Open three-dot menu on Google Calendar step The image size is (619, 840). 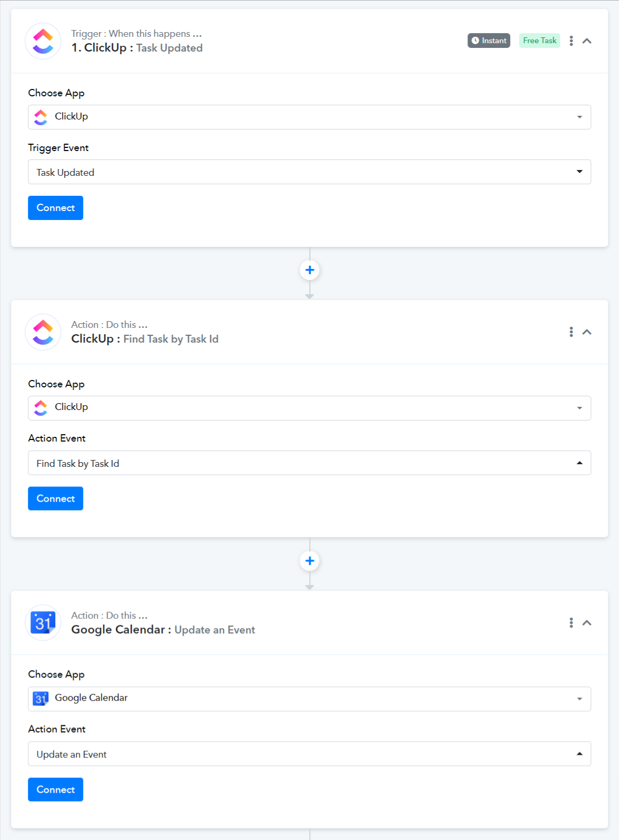coord(571,623)
